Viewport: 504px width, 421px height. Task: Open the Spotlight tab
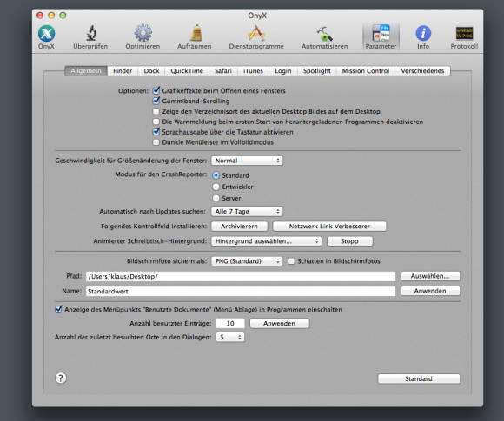click(316, 70)
